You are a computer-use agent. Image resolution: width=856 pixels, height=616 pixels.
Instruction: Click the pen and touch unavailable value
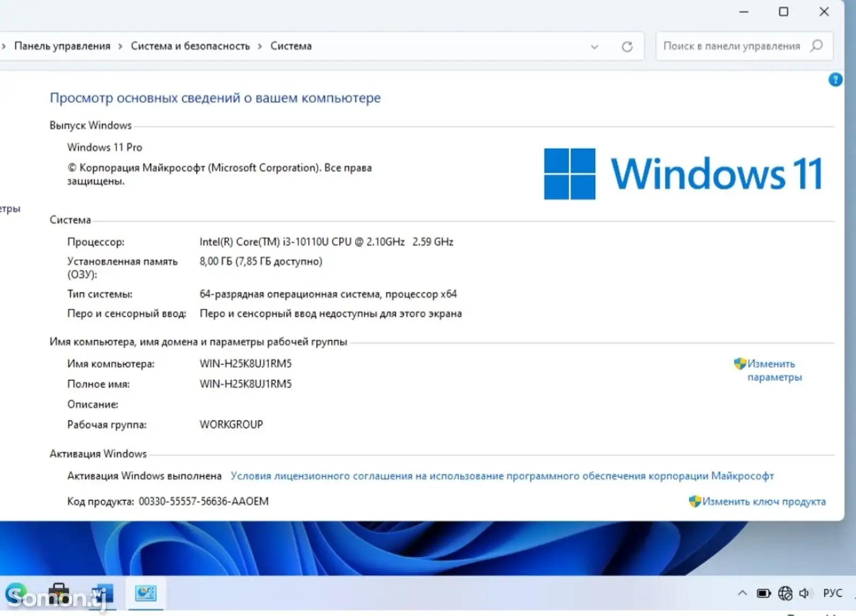[x=331, y=314]
